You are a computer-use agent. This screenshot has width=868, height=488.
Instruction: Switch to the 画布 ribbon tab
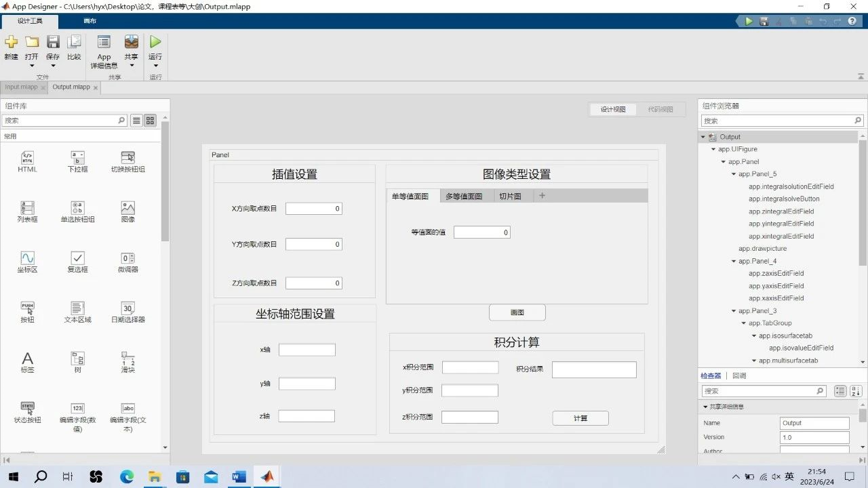[x=90, y=21]
